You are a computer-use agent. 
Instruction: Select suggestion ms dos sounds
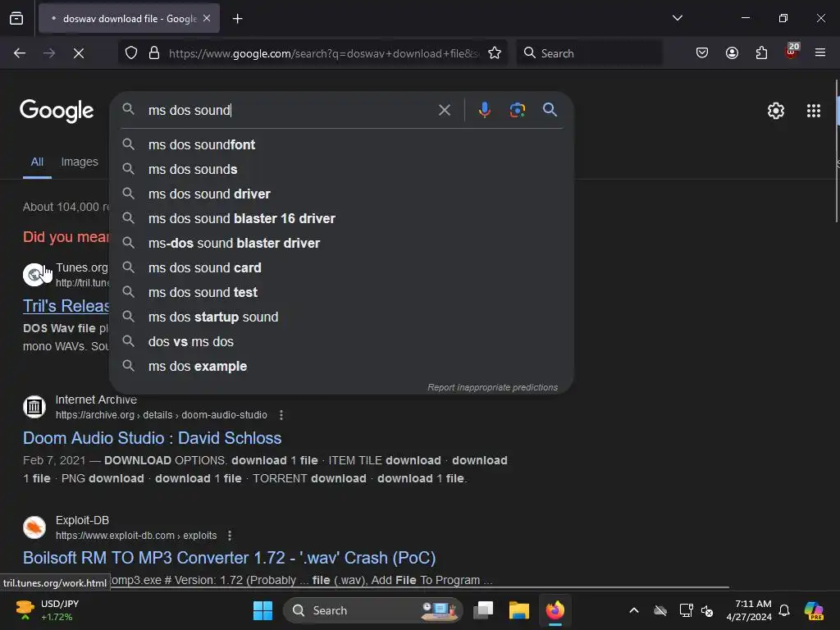click(342, 169)
